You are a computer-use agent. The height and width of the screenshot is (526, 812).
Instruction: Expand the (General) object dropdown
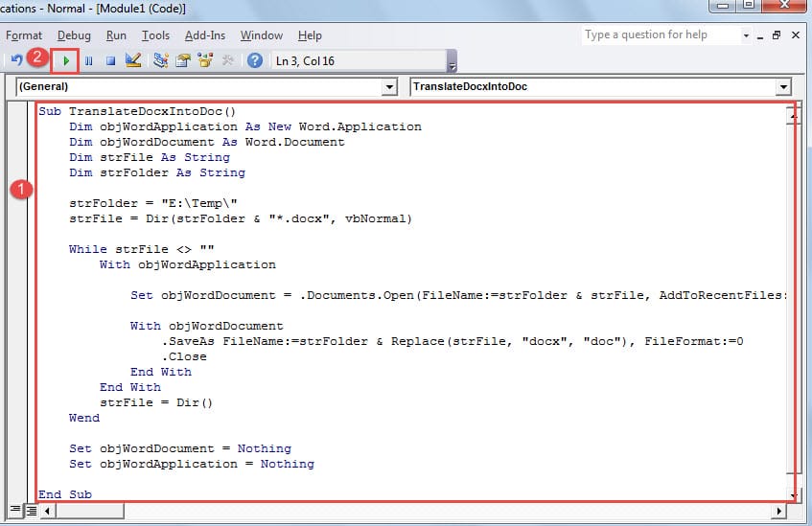[389, 87]
